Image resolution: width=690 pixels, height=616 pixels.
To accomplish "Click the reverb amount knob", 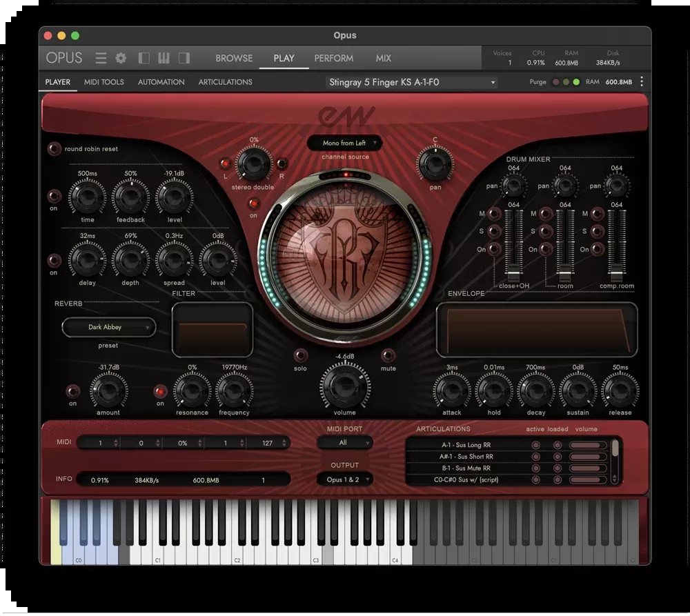I will click(x=109, y=390).
